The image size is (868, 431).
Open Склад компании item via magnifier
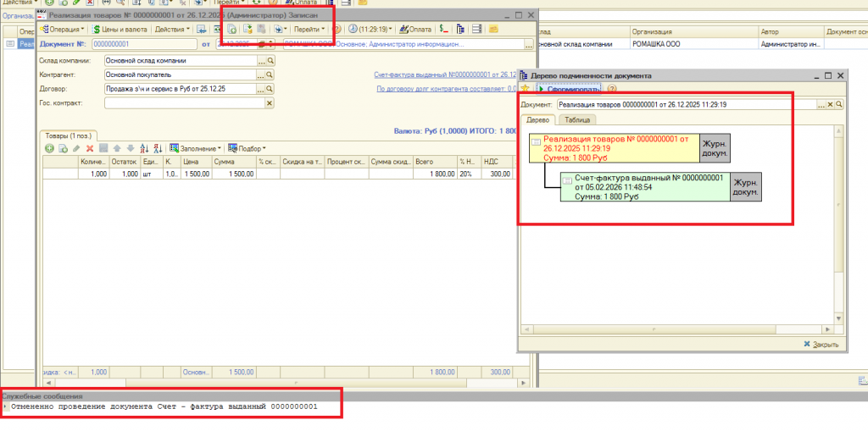[x=270, y=60]
